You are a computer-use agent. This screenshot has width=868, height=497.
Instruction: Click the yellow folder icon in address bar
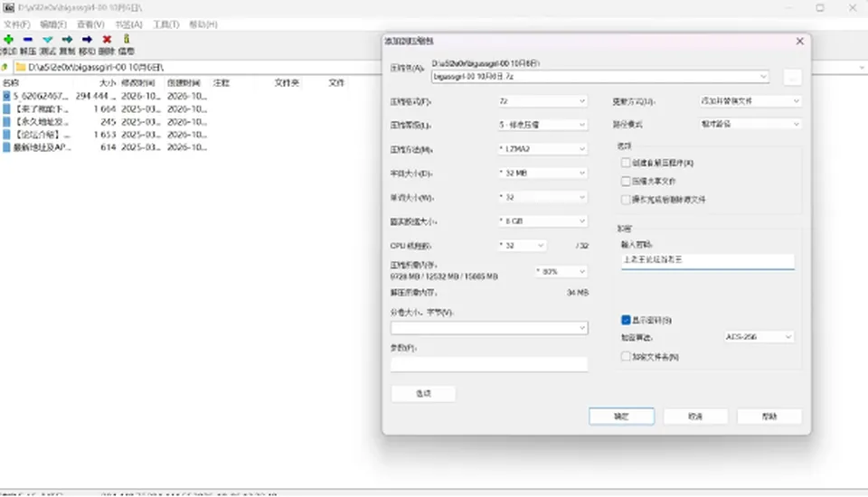click(x=21, y=67)
